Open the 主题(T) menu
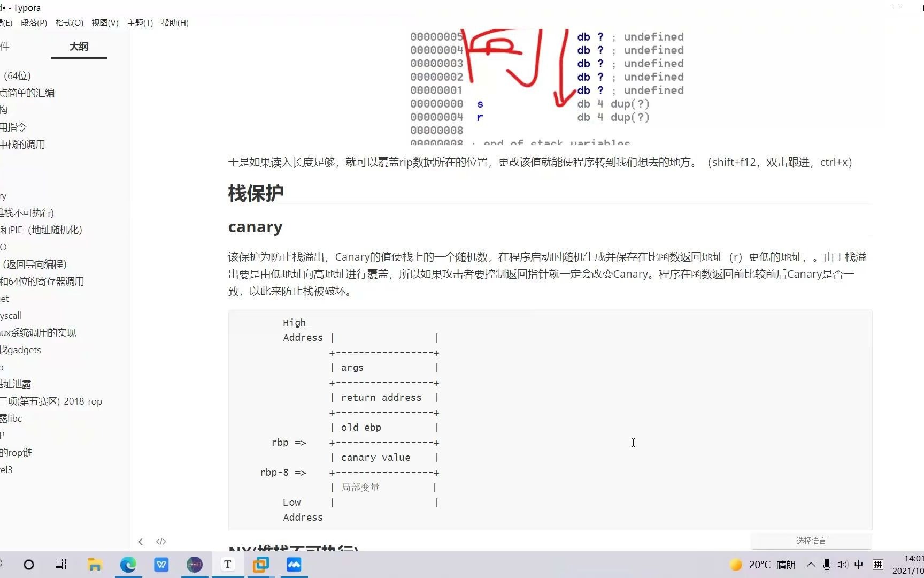 (x=140, y=23)
